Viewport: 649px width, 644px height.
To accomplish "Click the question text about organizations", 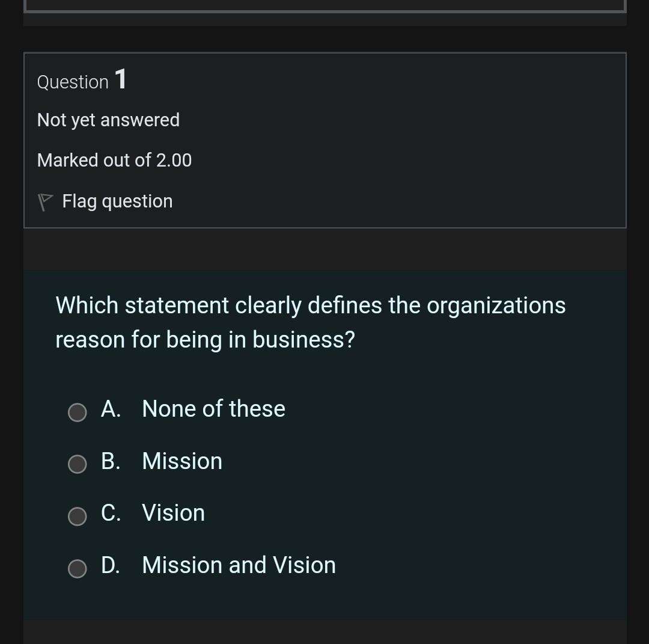I will 310,322.
